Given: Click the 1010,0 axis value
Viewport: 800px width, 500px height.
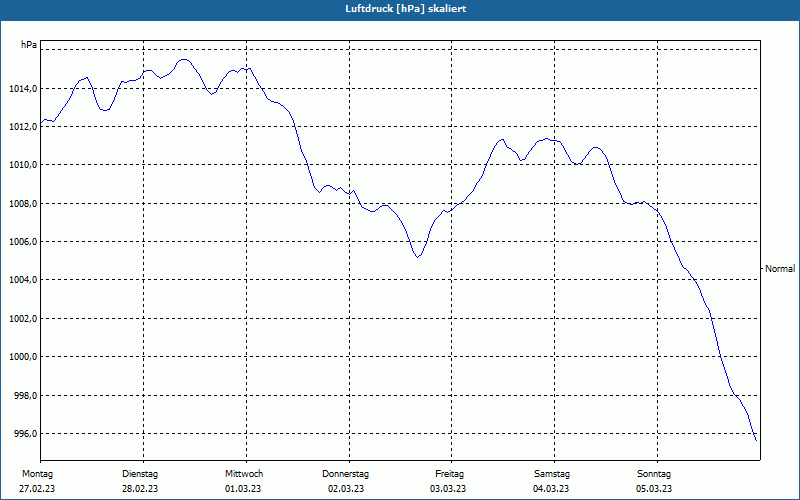Looking at the screenshot, I should [23, 165].
